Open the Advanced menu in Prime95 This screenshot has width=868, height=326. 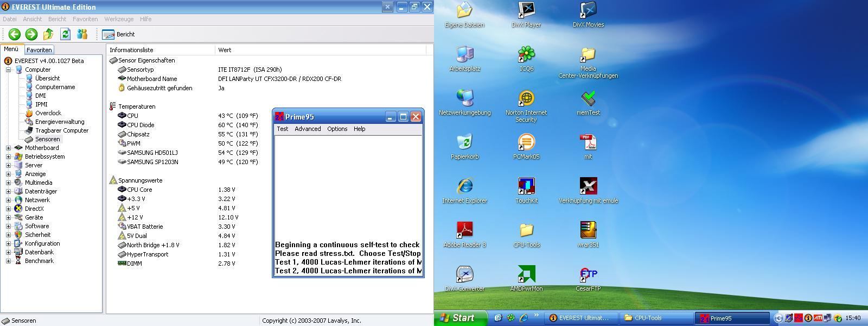[308, 129]
